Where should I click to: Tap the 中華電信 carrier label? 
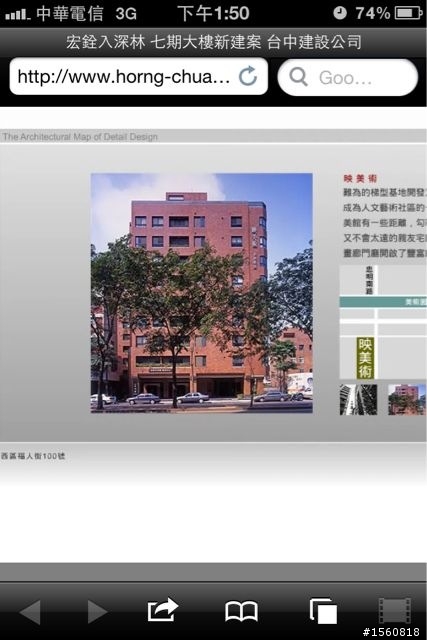69,13
